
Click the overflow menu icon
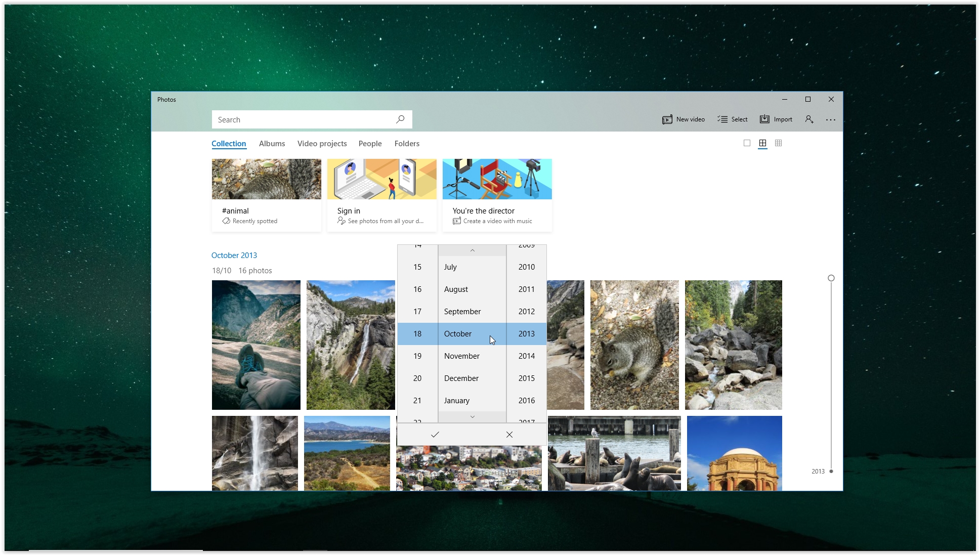831,120
